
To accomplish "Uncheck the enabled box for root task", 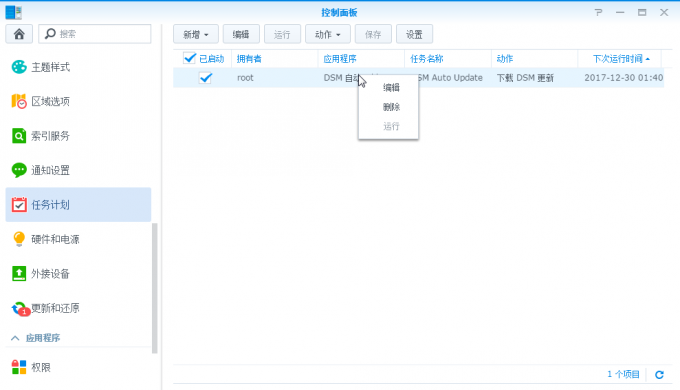I will [x=205, y=78].
